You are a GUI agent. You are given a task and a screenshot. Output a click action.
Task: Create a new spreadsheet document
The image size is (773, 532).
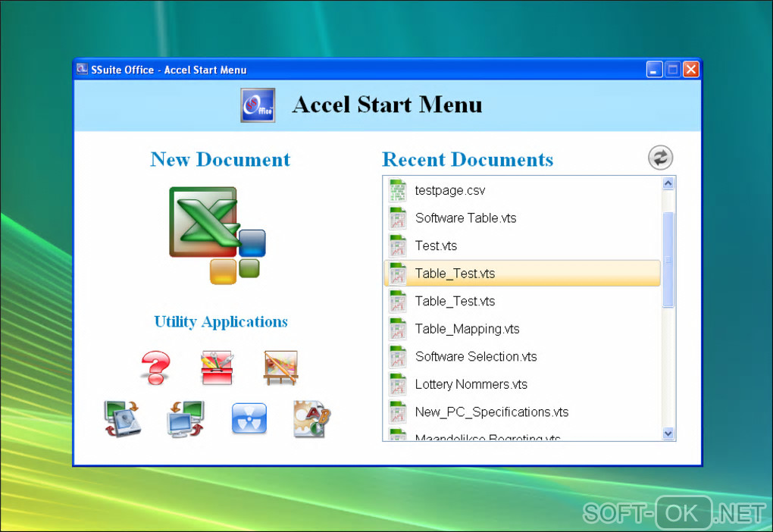click(218, 235)
